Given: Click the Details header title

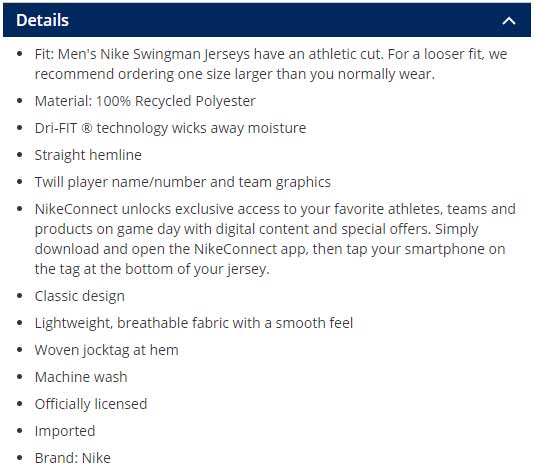Looking at the screenshot, I should pos(43,20).
